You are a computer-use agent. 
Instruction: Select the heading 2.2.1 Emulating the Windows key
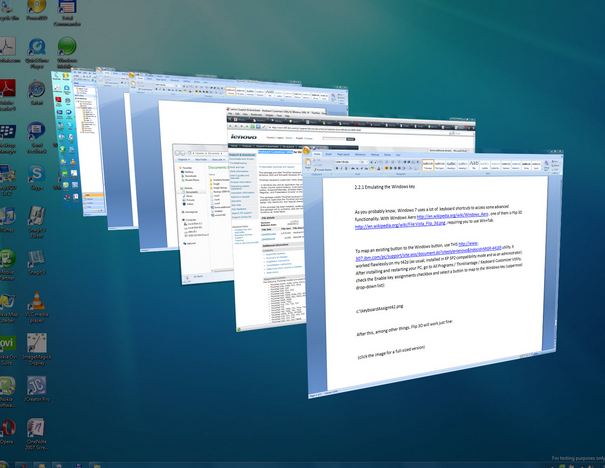385,187
